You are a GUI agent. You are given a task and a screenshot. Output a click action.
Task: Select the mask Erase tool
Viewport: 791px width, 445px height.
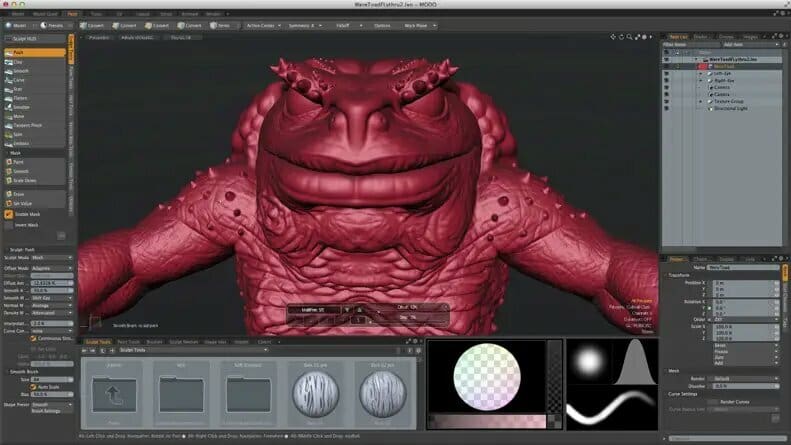pos(34,194)
